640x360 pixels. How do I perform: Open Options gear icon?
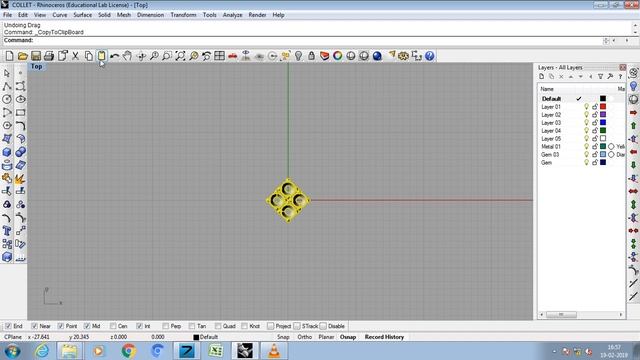pyautogui.click(x=403, y=56)
